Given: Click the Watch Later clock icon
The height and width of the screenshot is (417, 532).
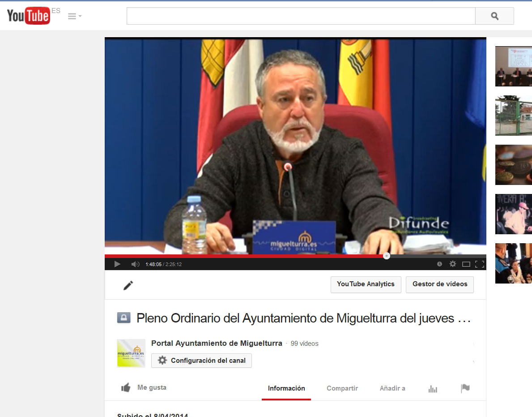Looking at the screenshot, I should 439,264.
